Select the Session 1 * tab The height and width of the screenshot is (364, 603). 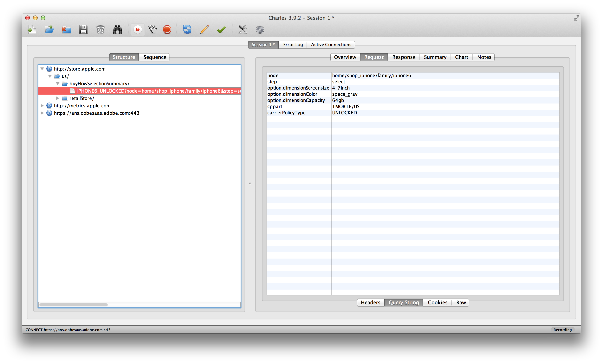coord(263,45)
